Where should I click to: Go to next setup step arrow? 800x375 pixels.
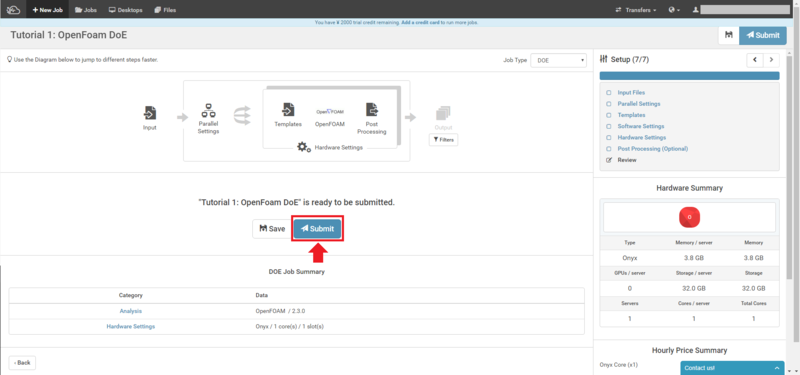771,60
